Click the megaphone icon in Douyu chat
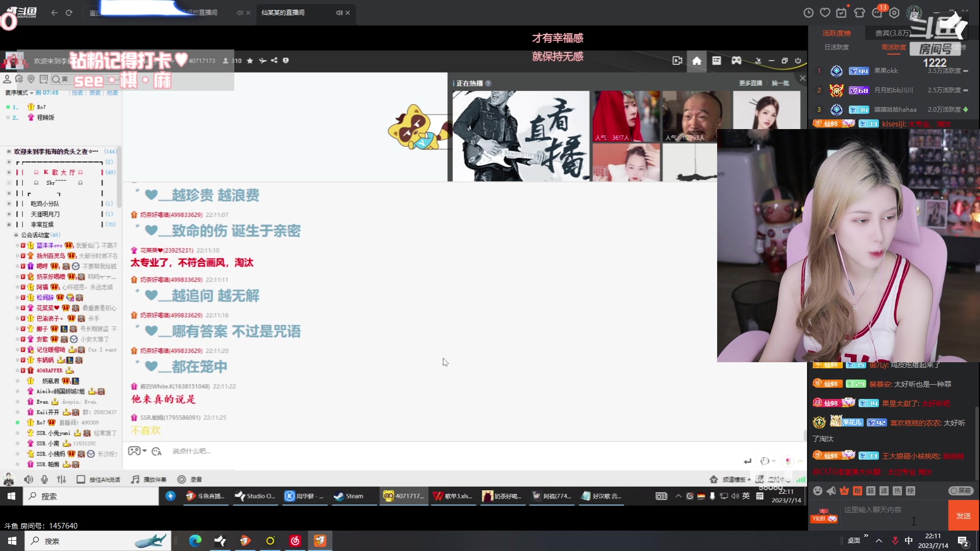980x551 pixels. (831, 491)
